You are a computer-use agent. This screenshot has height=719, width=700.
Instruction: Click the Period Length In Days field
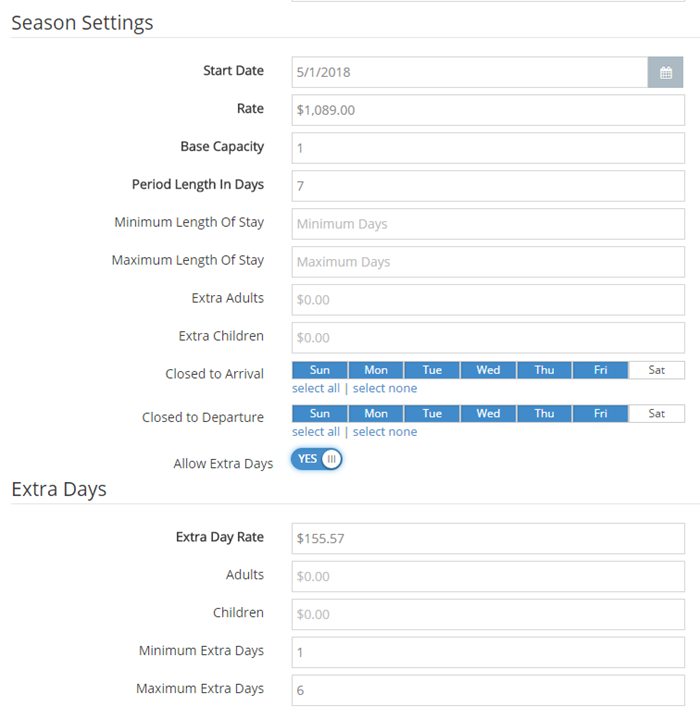coord(488,186)
